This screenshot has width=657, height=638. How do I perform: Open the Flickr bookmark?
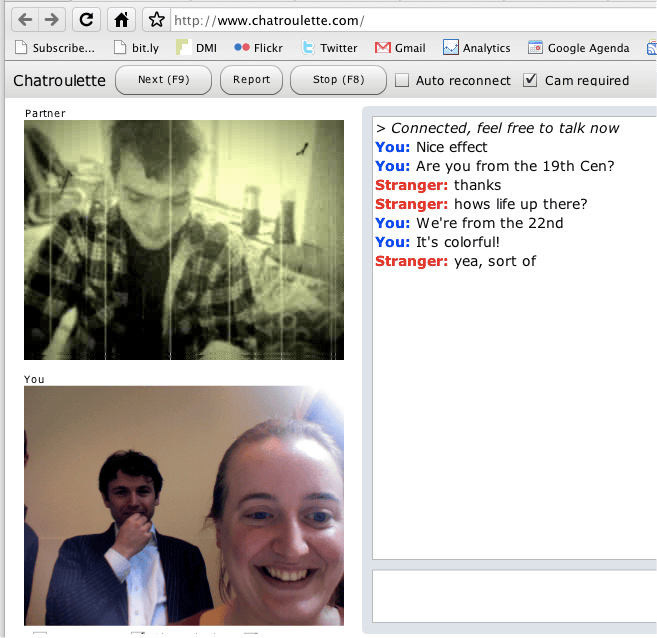coord(259,48)
